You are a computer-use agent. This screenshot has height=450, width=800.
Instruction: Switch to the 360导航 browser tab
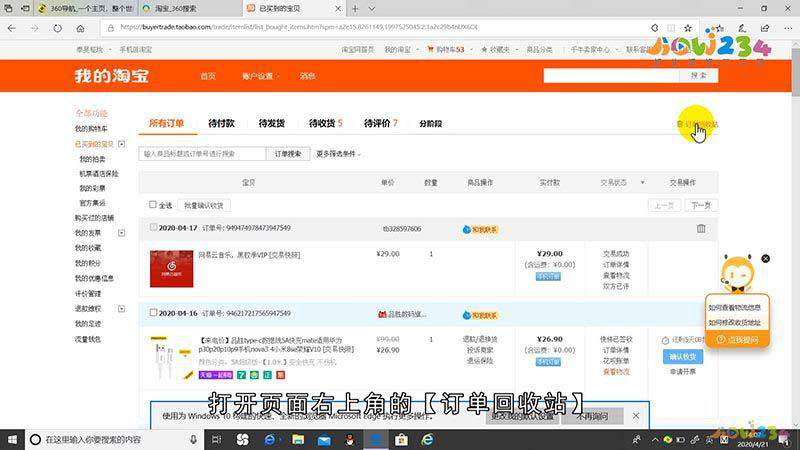(x=85, y=9)
